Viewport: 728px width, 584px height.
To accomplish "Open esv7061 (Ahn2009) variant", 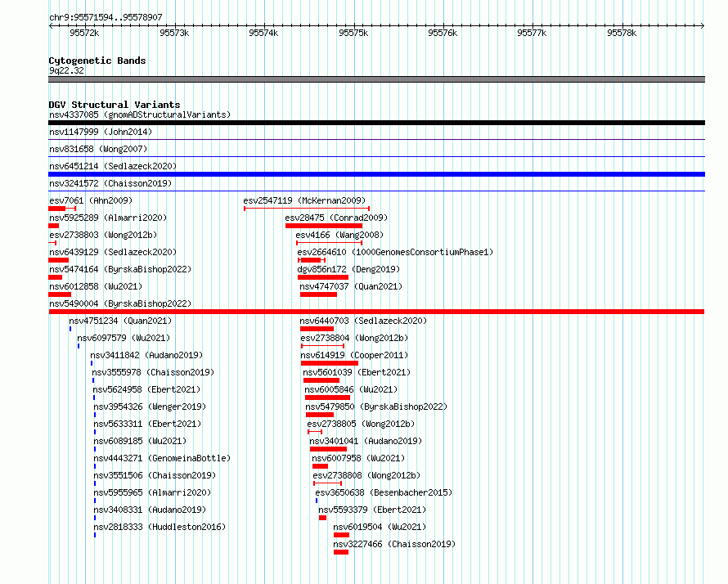I will coord(91,200).
